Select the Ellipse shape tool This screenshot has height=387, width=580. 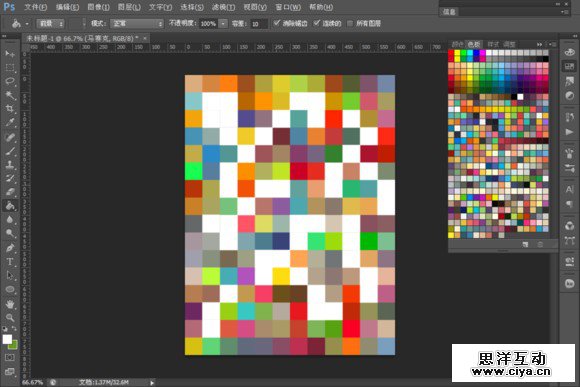10,289
